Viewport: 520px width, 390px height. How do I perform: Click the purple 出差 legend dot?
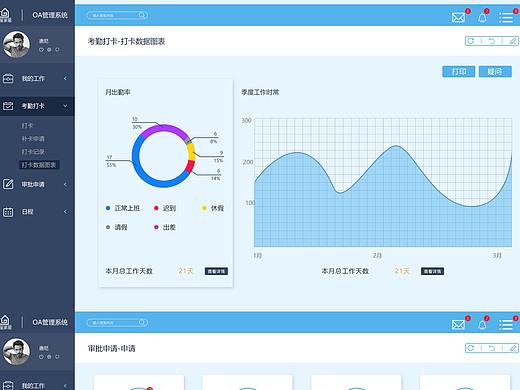tap(156, 227)
